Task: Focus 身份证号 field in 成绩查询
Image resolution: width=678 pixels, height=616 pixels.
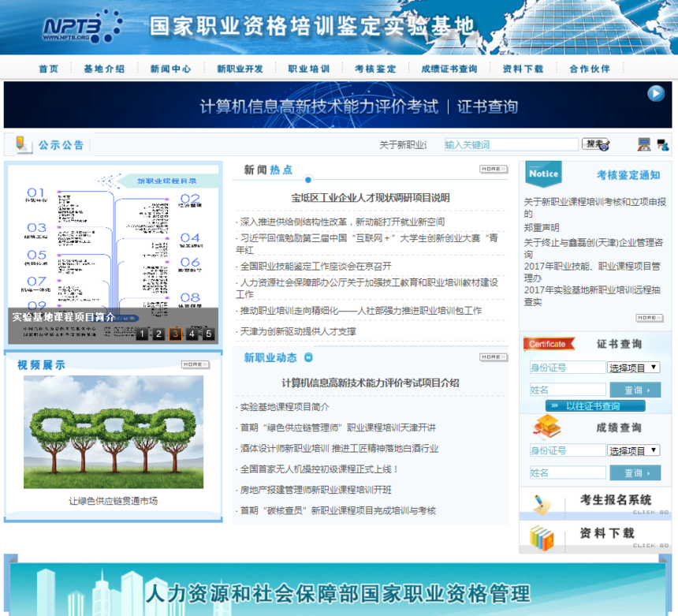Action: click(568, 450)
